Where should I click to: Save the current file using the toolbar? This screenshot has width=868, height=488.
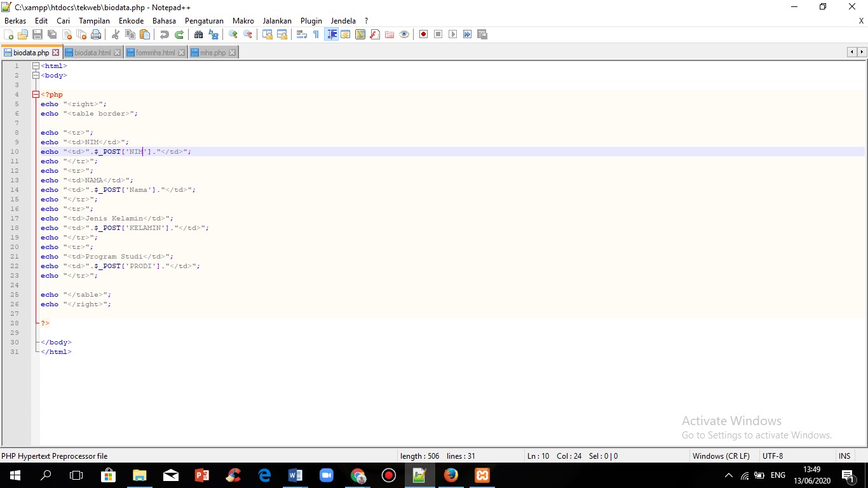pos(37,34)
